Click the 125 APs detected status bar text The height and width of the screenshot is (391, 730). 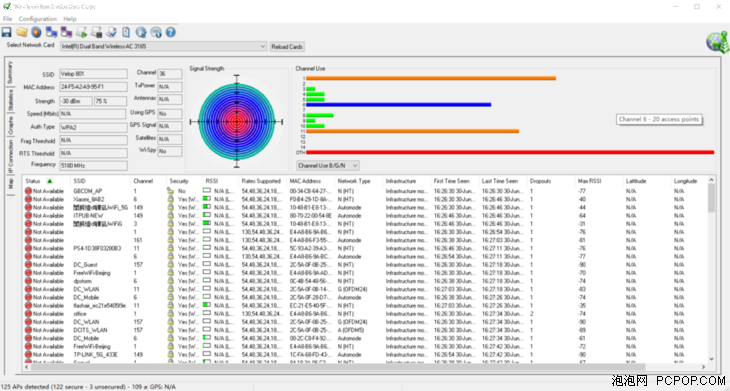[74, 386]
